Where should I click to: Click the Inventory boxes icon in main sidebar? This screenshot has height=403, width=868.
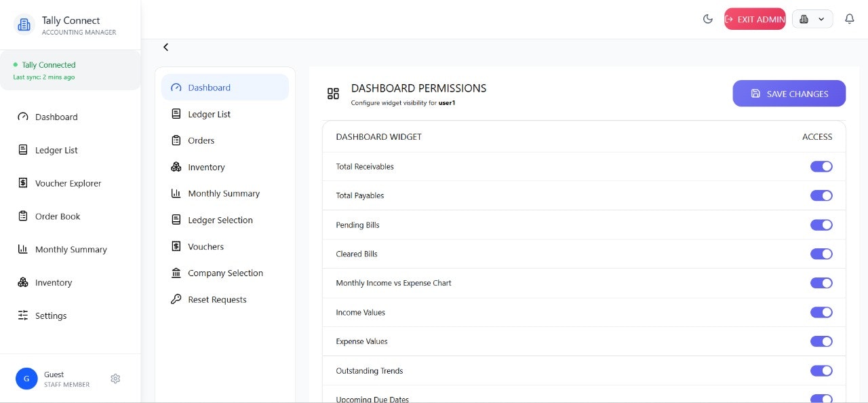[x=23, y=282]
